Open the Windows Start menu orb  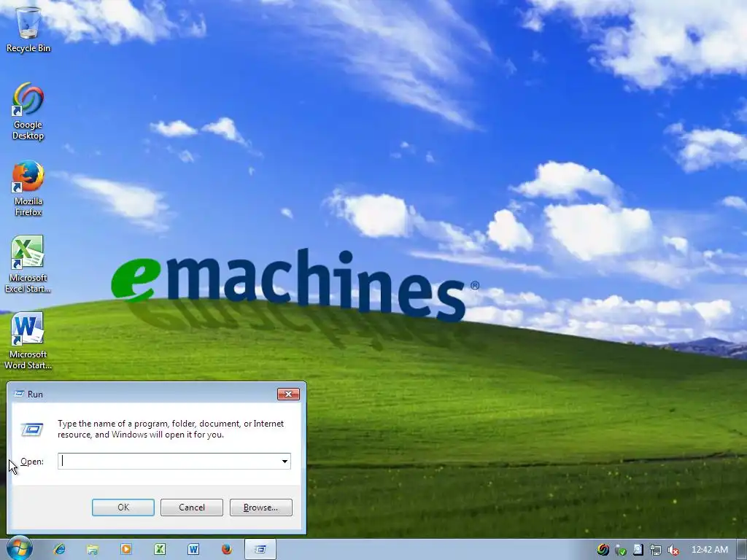pos(19,548)
